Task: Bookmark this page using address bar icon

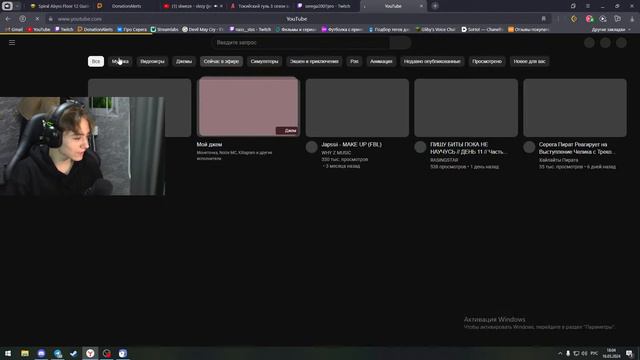Action: tap(543, 19)
